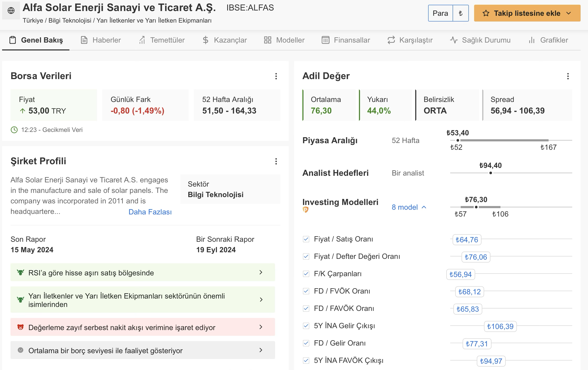Open Adil Değer three-dot menu
Image resolution: width=588 pixels, height=370 pixels.
click(x=568, y=76)
